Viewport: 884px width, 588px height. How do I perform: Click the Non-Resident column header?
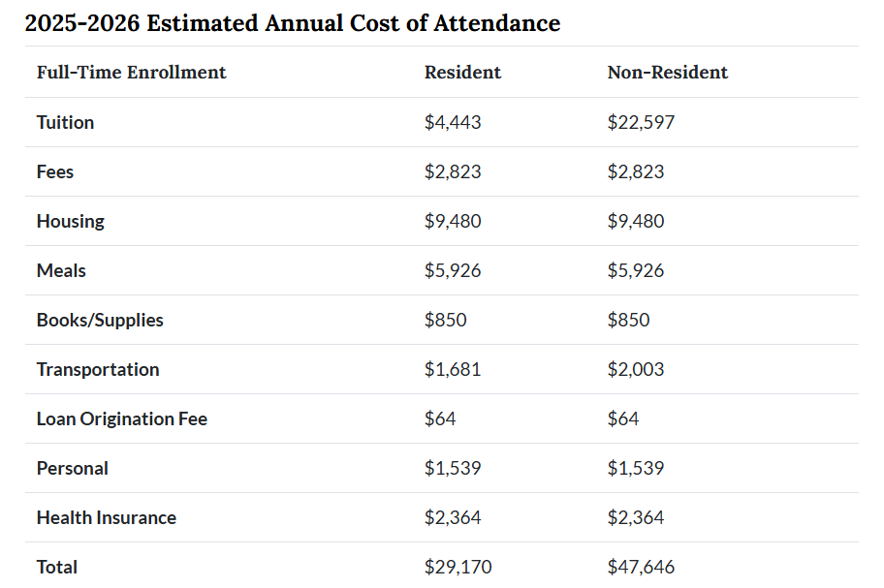tap(667, 73)
